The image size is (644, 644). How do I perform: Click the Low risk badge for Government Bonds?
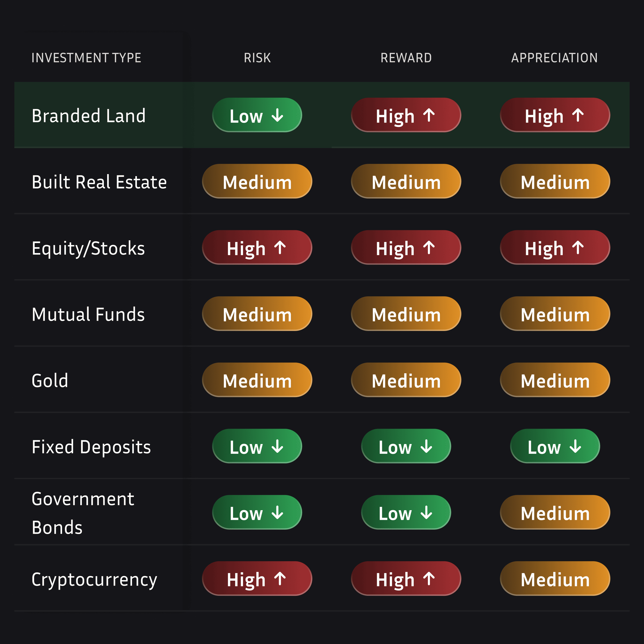click(257, 512)
